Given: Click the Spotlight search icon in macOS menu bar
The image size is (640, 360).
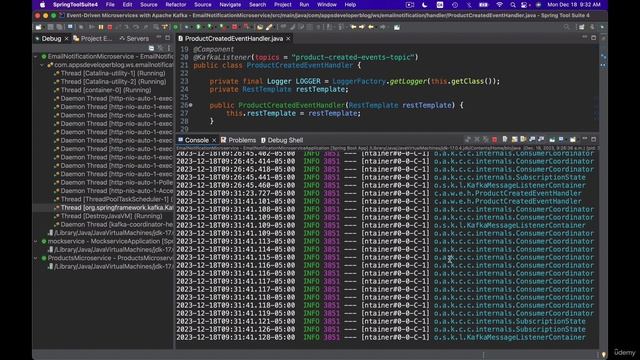Looking at the screenshot, I should [x=513, y=5].
